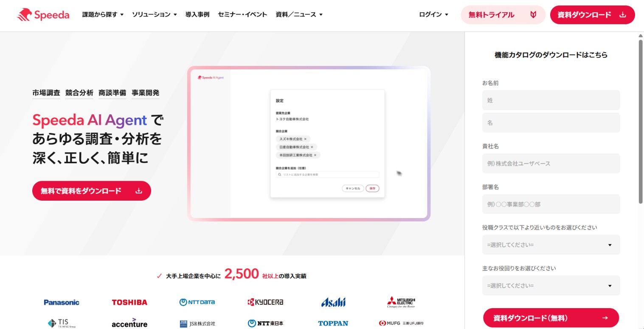This screenshot has width=644, height=329.
Task: Expand the ソリューション menu
Action: click(x=154, y=14)
